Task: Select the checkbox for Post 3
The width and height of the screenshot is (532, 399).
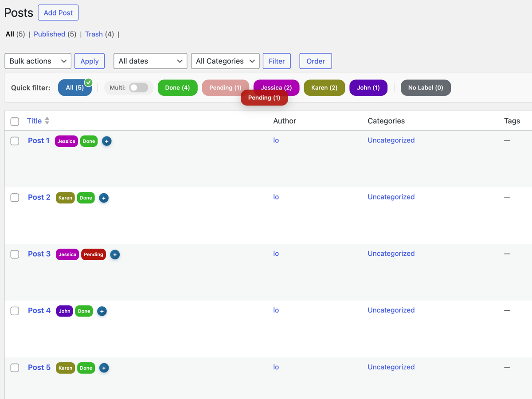Action: [15, 254]
